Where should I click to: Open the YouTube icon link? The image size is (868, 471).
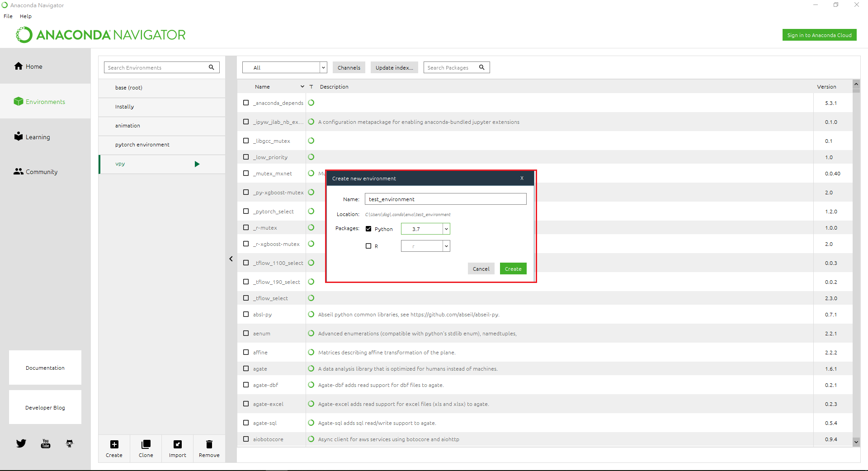pos(46,443)
